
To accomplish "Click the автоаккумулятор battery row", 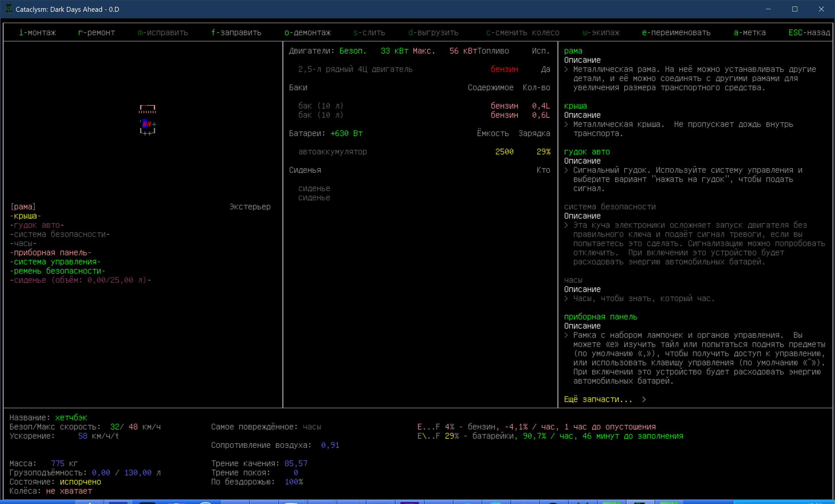I will point(332,152).
